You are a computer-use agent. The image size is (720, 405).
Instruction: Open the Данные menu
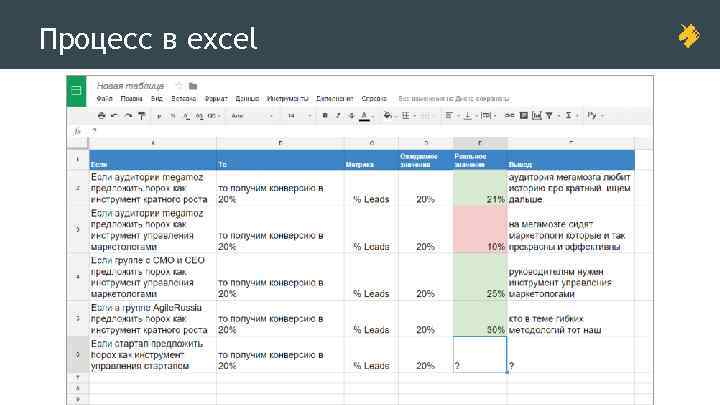click(247, 99)
